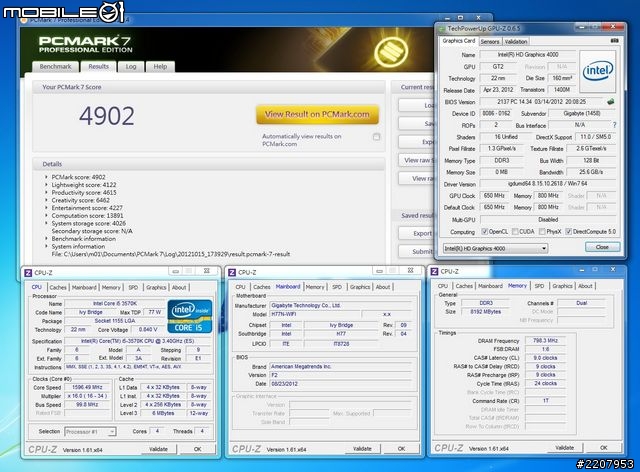The height and width of the screenshot is (472, 640).
Task: Click Validate in the CPU-Z Memory window
Action: tap(564, 448)
